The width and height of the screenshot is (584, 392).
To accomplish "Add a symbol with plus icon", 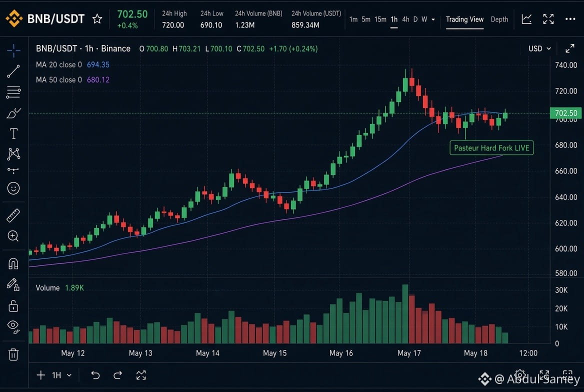I will (x=40, y=375).
